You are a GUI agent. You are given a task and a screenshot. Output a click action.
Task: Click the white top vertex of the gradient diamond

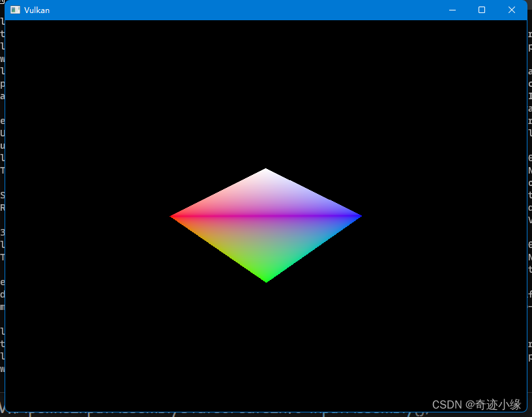tap(266, 172)
